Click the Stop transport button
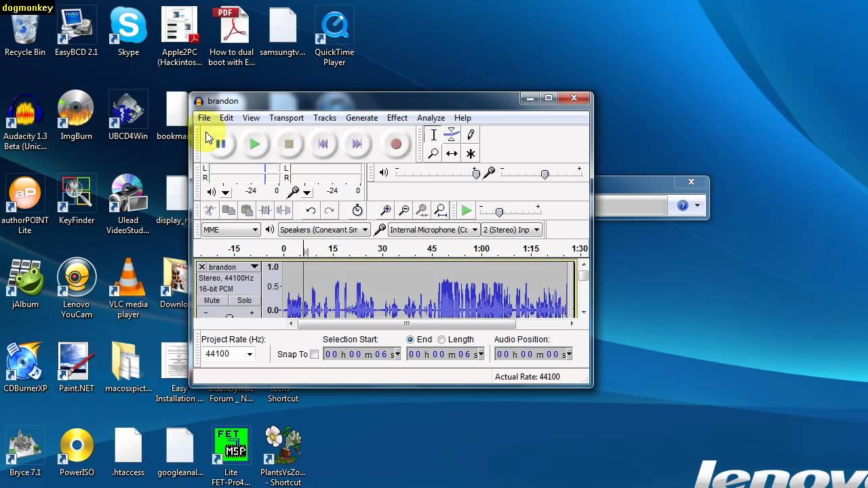 (289, 144)
